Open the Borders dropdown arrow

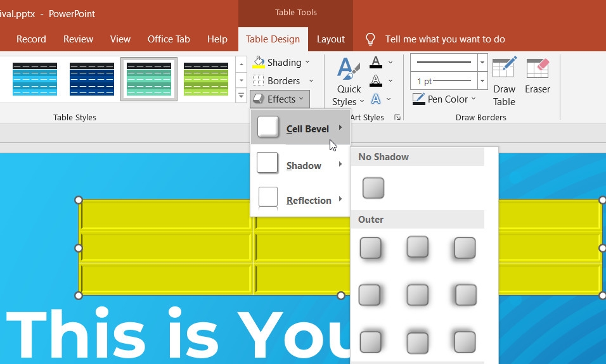[311, 80]
